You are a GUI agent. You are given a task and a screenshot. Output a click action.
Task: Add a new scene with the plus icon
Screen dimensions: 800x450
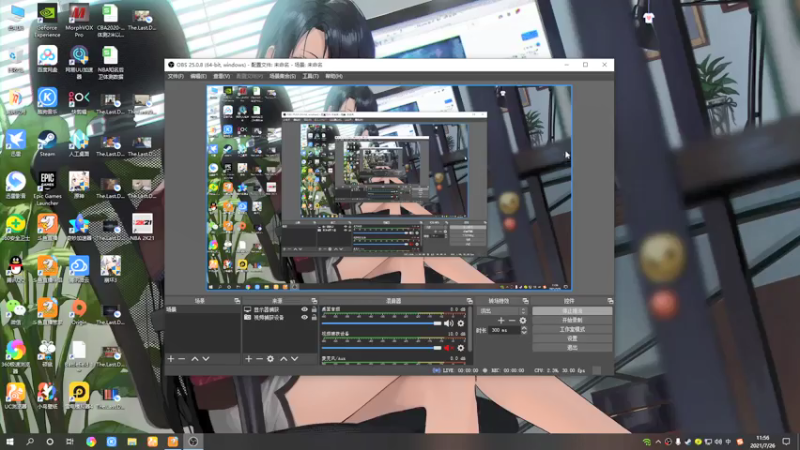point(171,359)
